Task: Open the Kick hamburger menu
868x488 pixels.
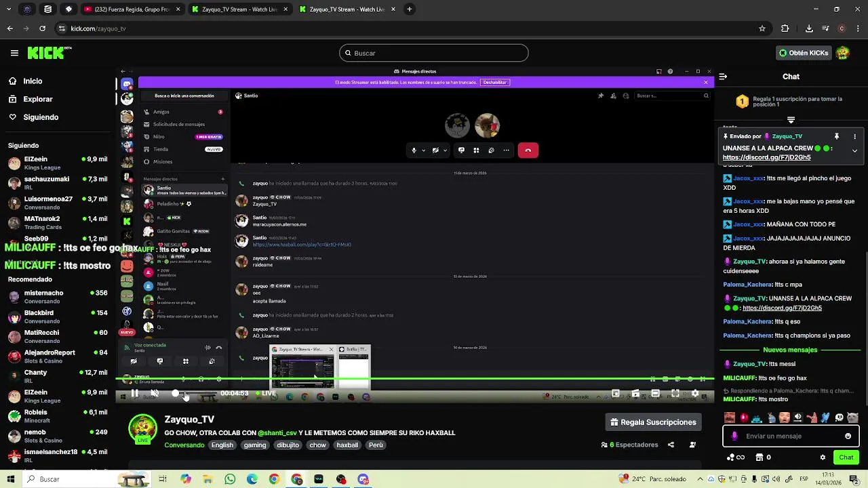Action: click(x=14, y=53)
